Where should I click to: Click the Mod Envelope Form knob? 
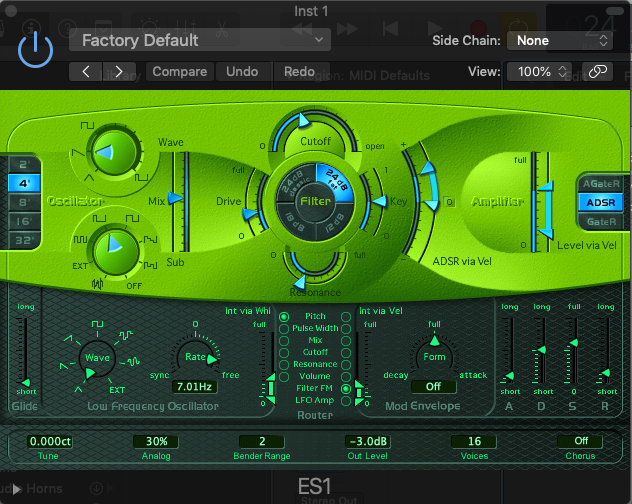coord(434,356)
